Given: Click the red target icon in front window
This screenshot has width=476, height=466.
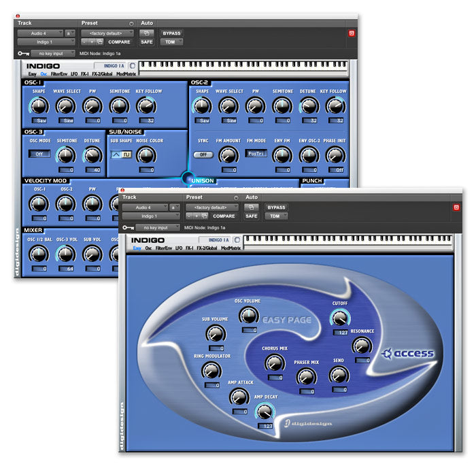Looking at the screenshot, I should [456, 207].
